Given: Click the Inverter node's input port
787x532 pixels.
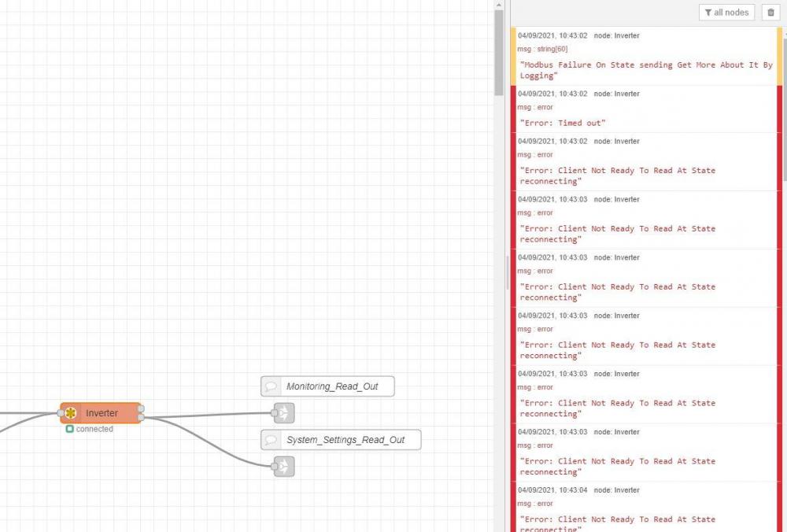Looking at the screenshot, I should coord(61,413).
